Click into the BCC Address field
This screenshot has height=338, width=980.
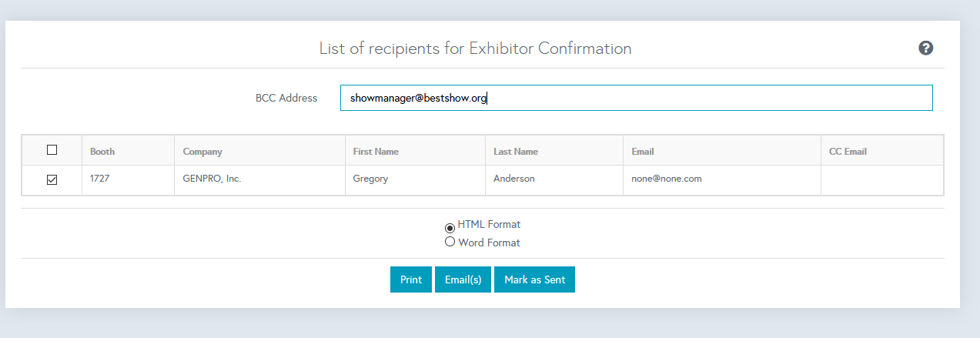tap(636, 98)
